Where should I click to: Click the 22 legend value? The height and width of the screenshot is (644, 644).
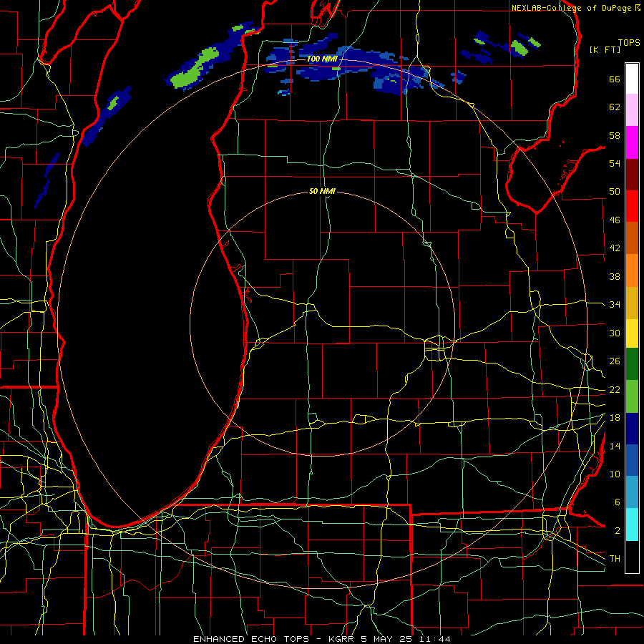point(615,389)
